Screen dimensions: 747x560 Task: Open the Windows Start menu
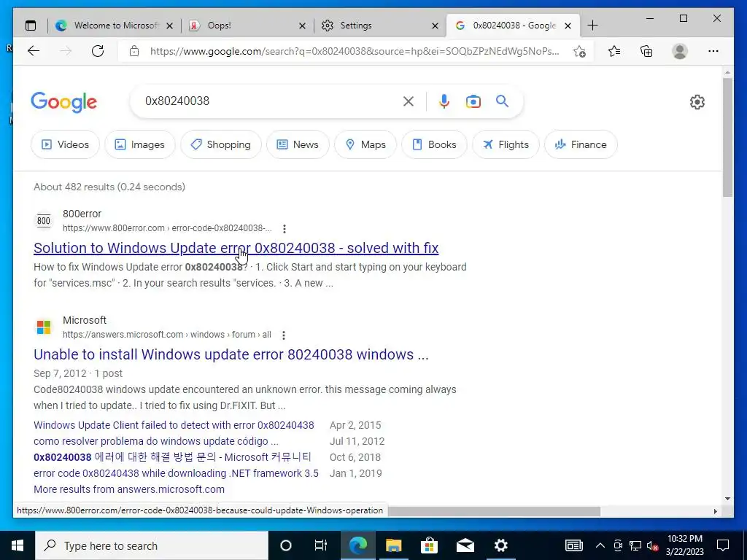18,545
